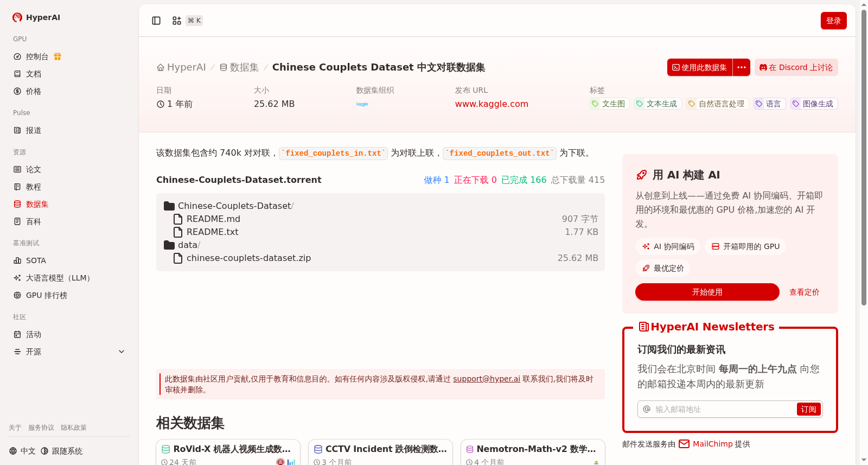Click the 自然语言处理 tag
Image resolution: width=868 pixels, height=465 pixels.
tap(718, 104)
